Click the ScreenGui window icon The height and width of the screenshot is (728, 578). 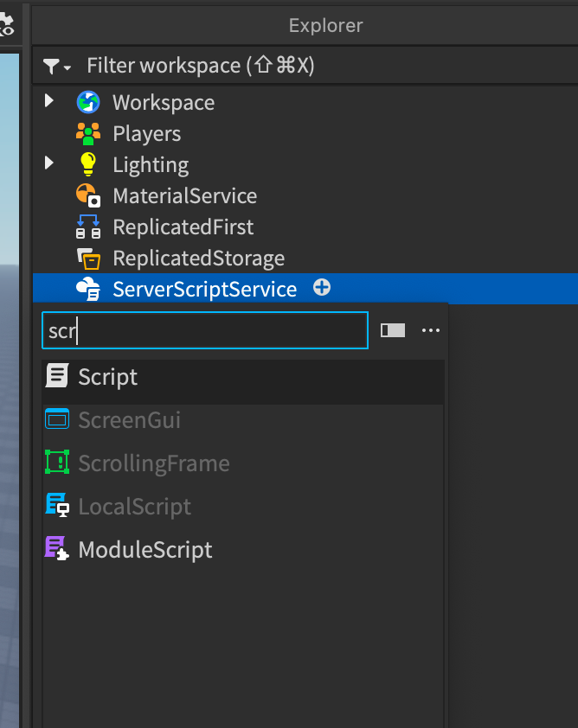coord(57,418)
